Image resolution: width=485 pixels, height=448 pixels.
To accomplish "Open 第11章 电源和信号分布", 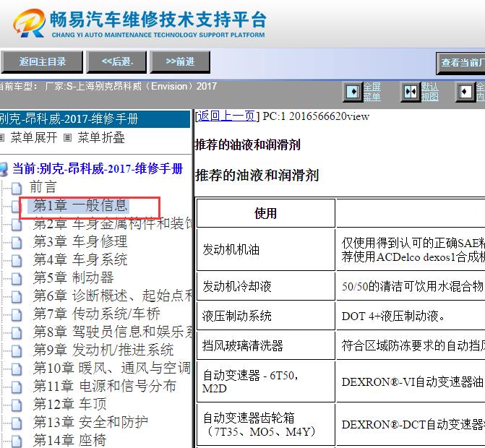I will 105,386.
